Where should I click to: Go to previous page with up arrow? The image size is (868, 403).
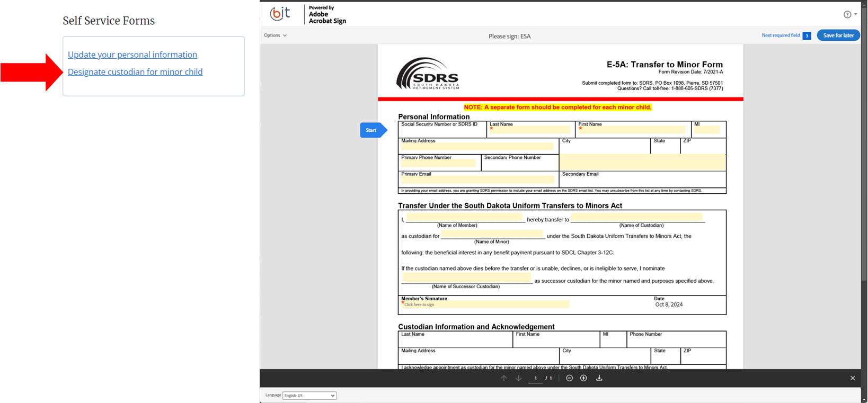click(x=504, y=378)
